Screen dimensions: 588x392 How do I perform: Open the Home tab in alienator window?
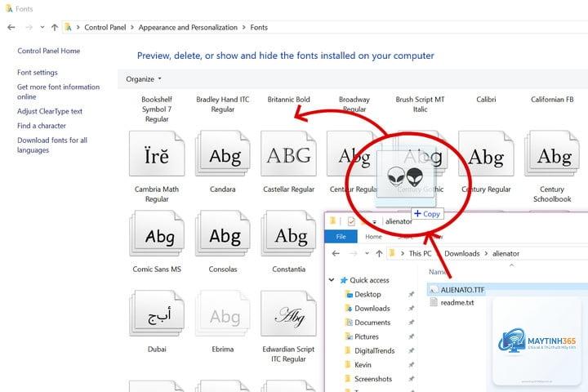click(373, 237)
